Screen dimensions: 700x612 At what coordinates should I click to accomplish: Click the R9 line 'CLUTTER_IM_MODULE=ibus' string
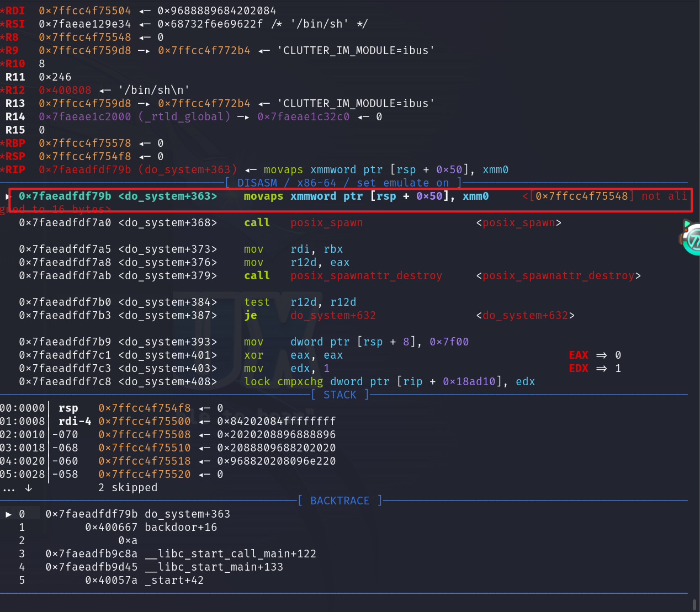pos(356,50)
